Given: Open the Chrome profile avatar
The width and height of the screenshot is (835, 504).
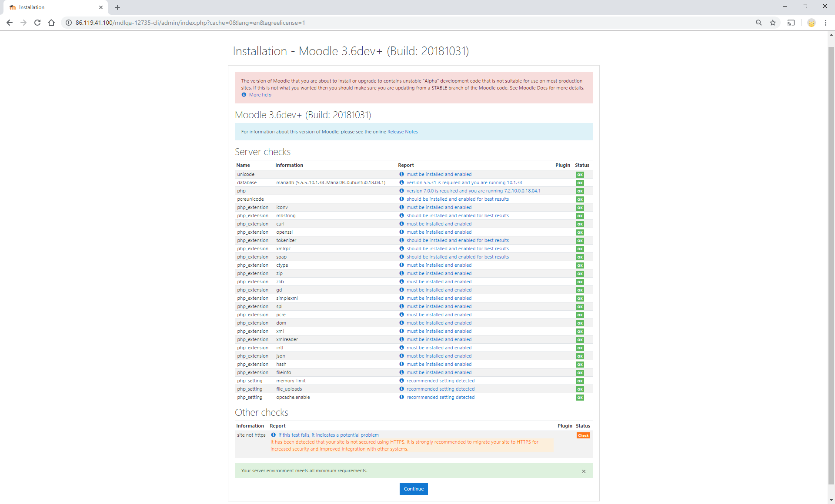Looking at the screenshot, I should tap(812, 23).
